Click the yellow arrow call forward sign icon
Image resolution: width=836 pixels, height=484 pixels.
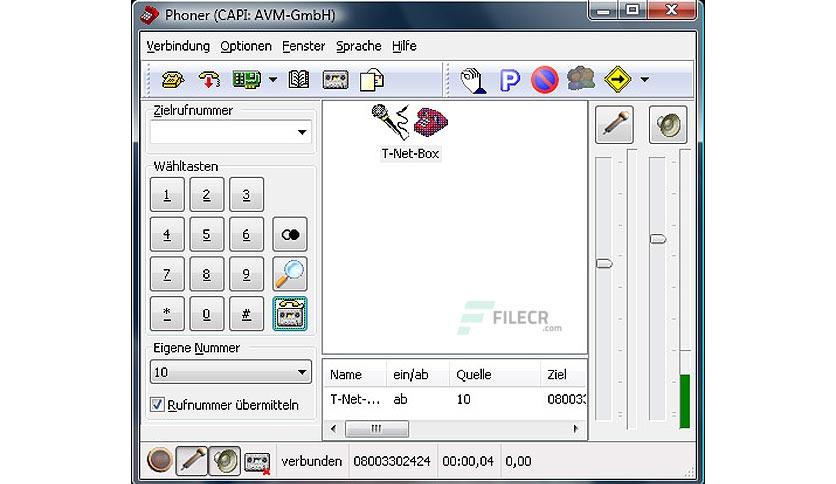617,79
